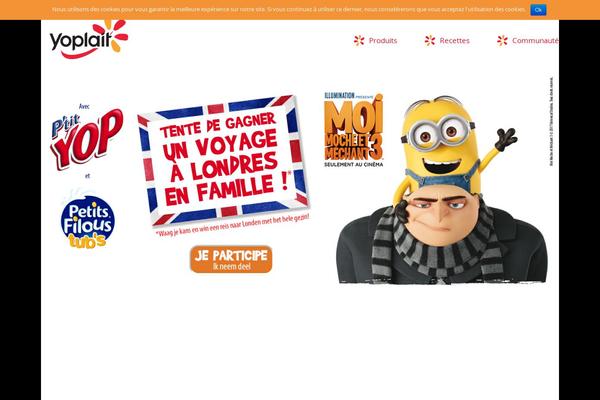Screen dimensions: 600x400
Task: Open the Recettes menu
Action: click(454, 41)
